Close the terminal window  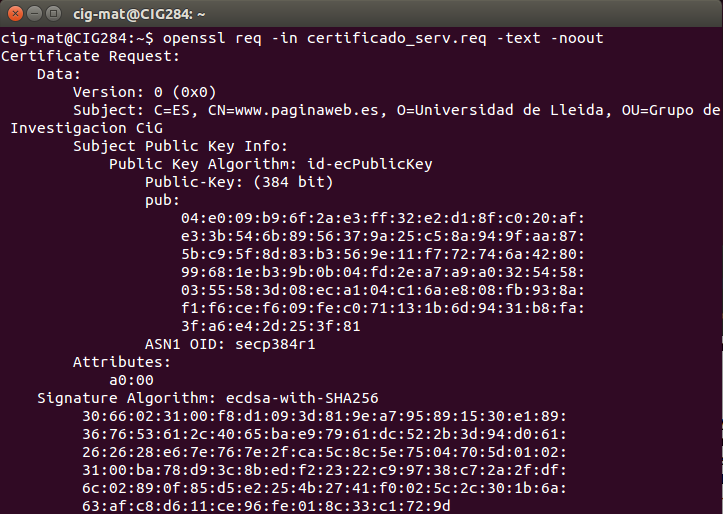(13, 14)
